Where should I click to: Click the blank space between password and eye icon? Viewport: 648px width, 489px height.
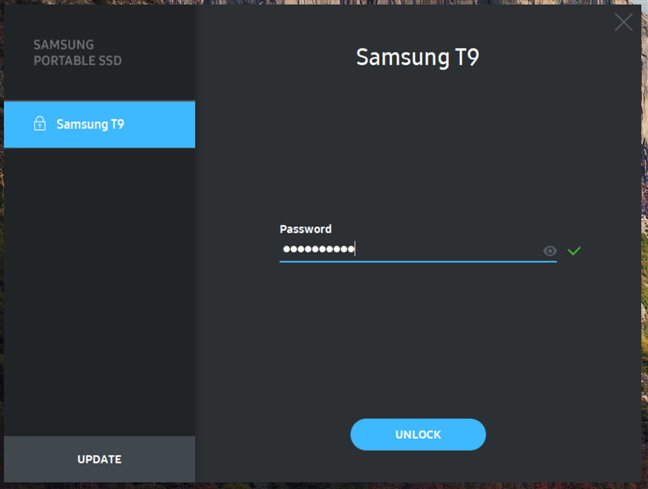448,249
